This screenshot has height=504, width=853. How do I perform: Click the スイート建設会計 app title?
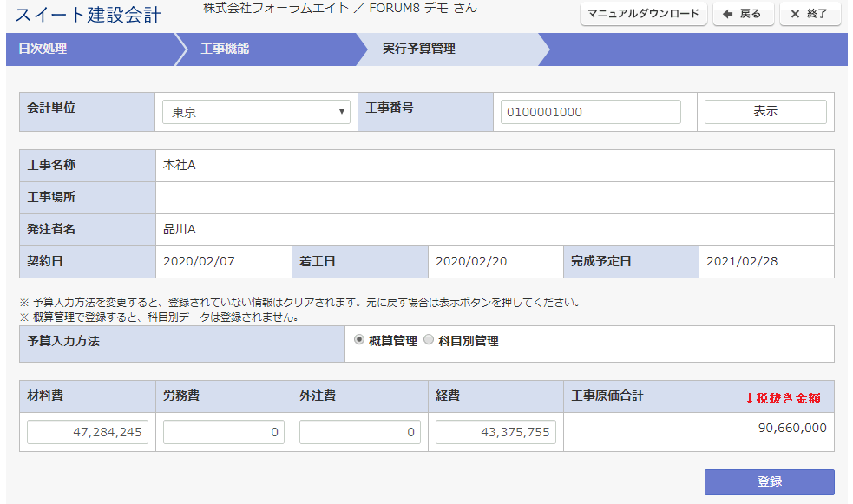coord(88,15)
